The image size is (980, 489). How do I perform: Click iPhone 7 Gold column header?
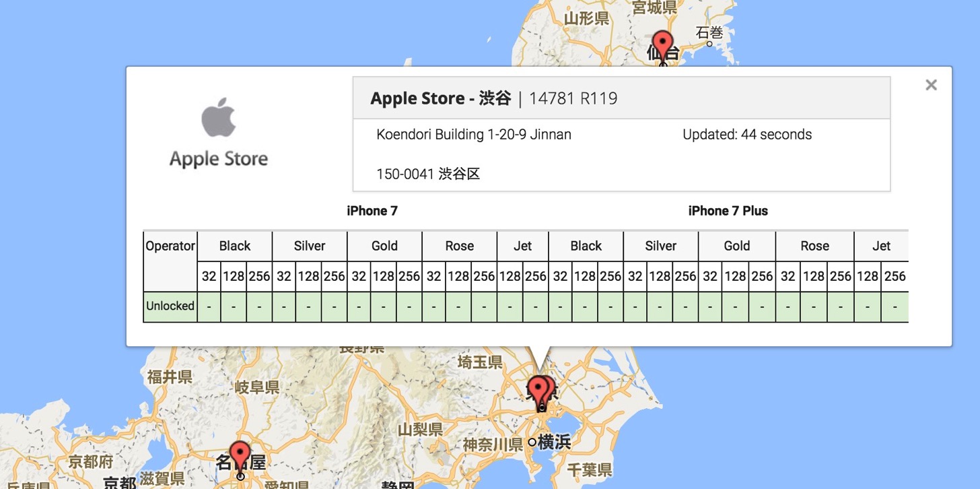click(384, 246)
